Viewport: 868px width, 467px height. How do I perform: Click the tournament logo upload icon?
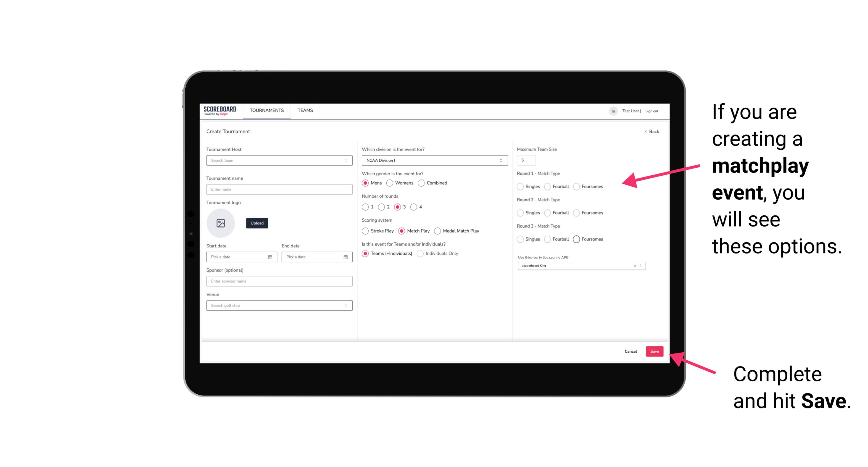click(221, 223)
